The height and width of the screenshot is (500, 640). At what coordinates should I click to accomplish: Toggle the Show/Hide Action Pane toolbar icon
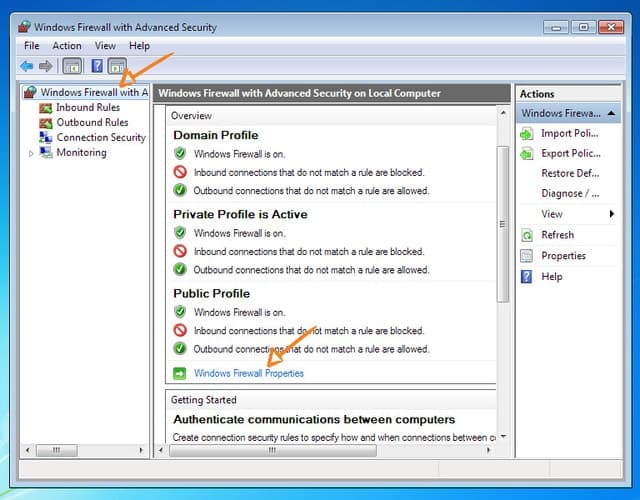pyautogui.click(x=118, y=66)
